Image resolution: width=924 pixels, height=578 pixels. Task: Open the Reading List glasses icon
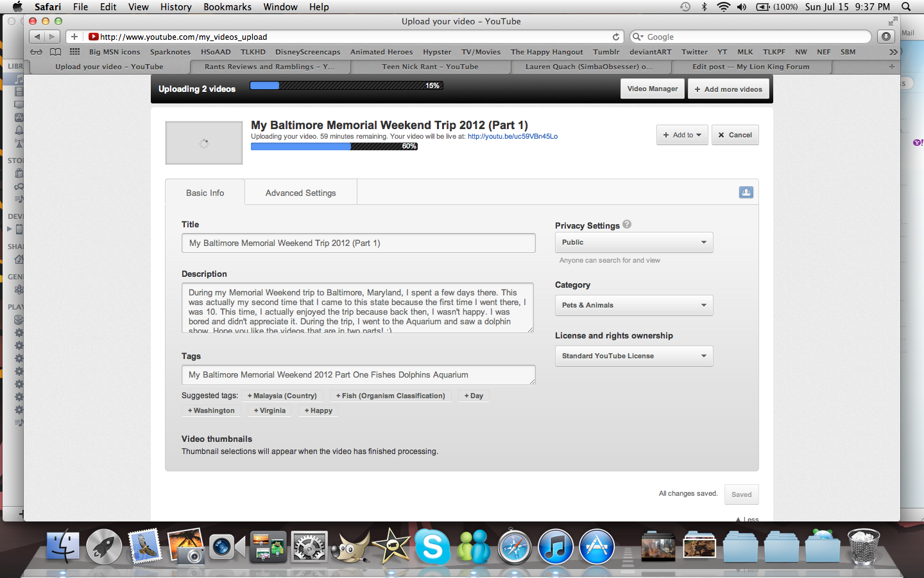point(37,52)
